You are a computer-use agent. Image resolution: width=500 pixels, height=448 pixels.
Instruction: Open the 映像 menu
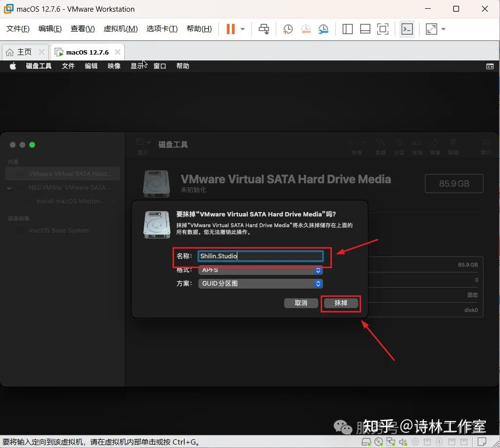(114, 66)
